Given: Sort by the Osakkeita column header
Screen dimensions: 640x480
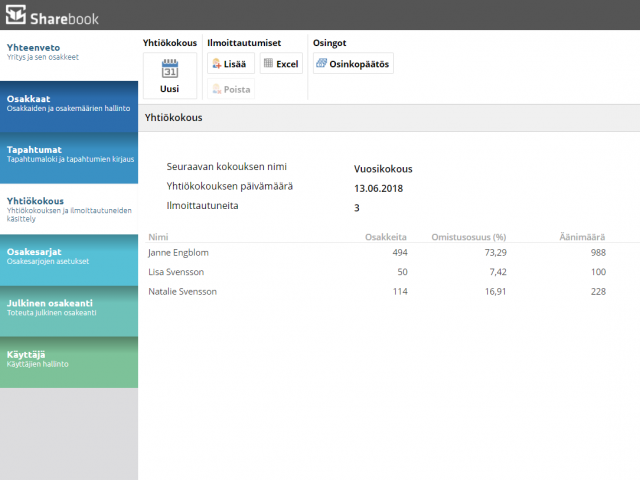Looking at the screenshot, I should pyautogui.click(x=386, y=237).
